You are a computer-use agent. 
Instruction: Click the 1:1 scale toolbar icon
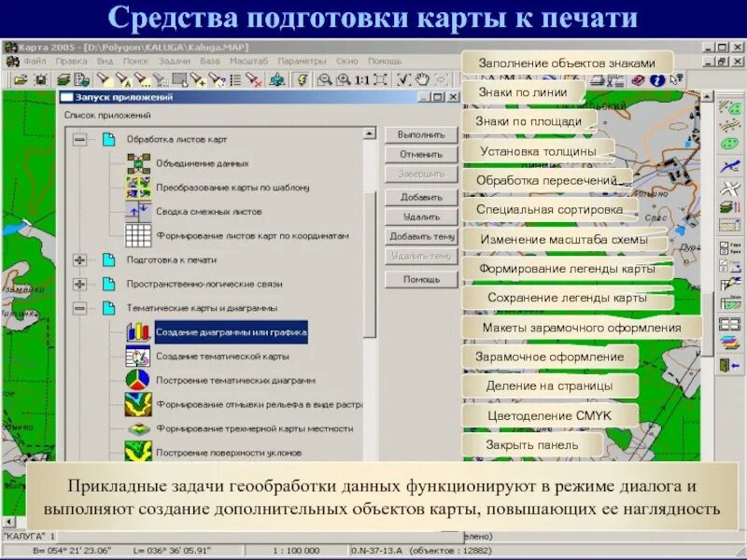[x=361, y=80]
